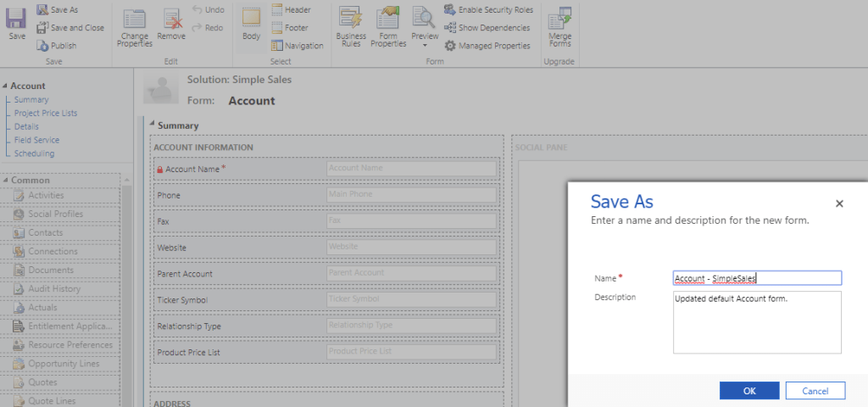Open Change Properties in the Edit group
Screen dimensions: 868x407
click(x=135, y=19)
